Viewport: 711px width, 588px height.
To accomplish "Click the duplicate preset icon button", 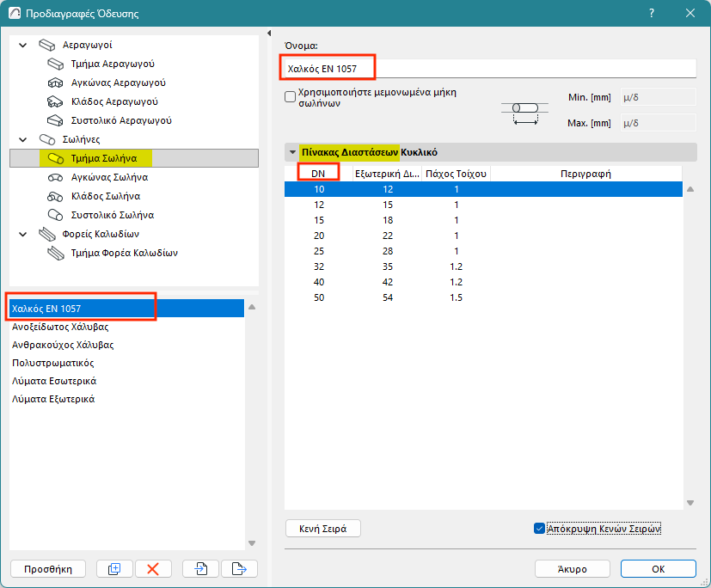I will coord(114,568).
